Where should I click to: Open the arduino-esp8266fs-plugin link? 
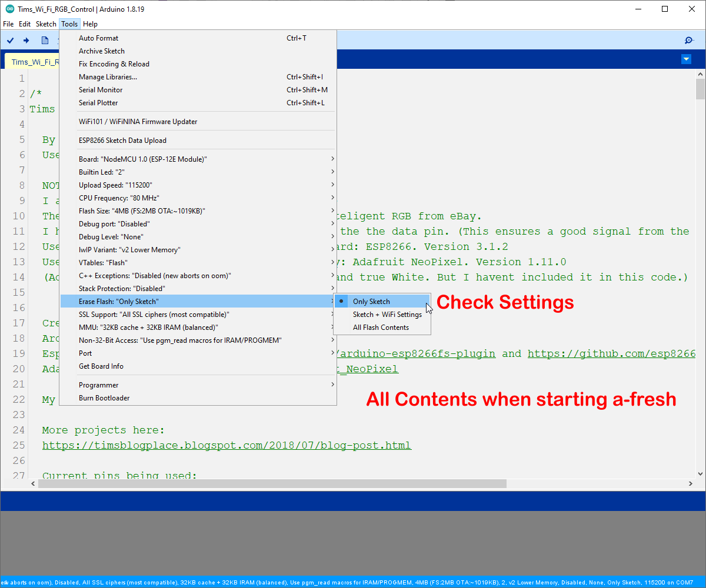point(416,353)
